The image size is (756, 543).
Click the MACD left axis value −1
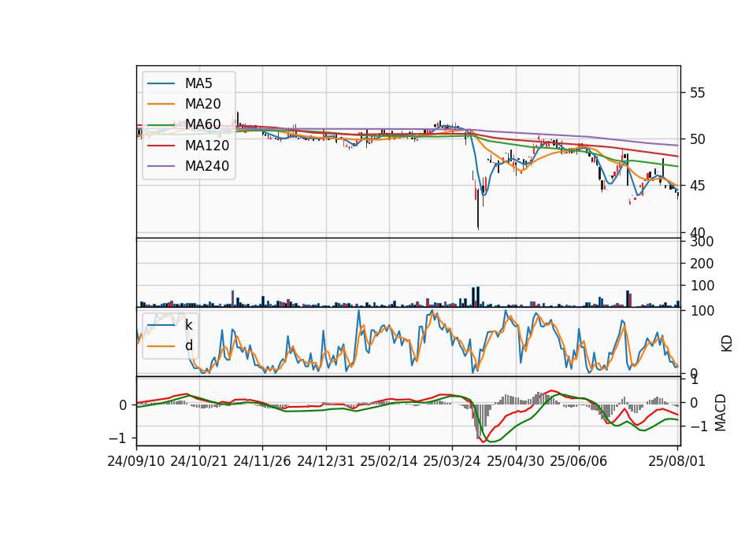118,438
